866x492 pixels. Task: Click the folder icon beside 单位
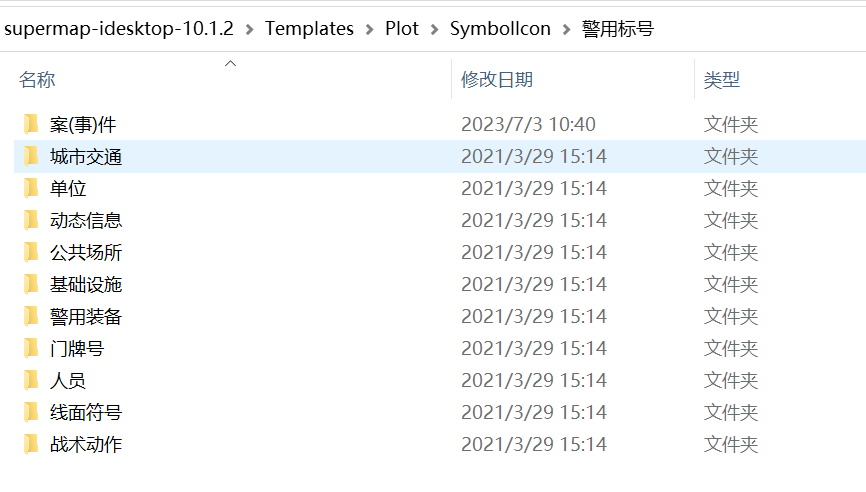[x=31, y=189]
